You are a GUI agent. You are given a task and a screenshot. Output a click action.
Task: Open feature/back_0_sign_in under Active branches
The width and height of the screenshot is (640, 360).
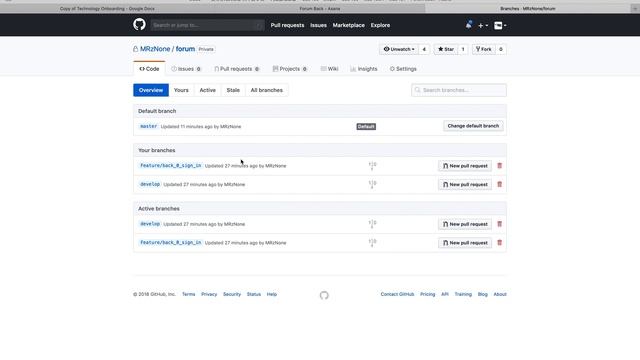[171, 243]
